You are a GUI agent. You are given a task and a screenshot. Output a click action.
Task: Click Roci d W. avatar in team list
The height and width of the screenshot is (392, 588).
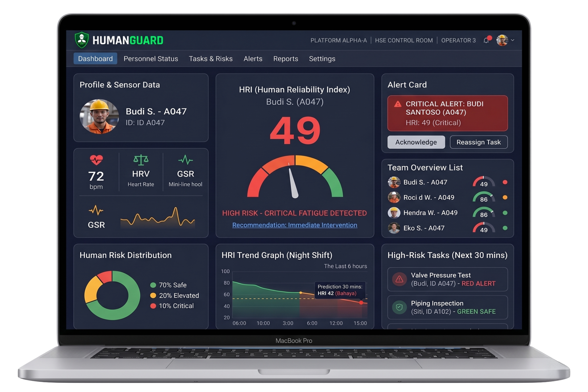(x=394, y=197)
